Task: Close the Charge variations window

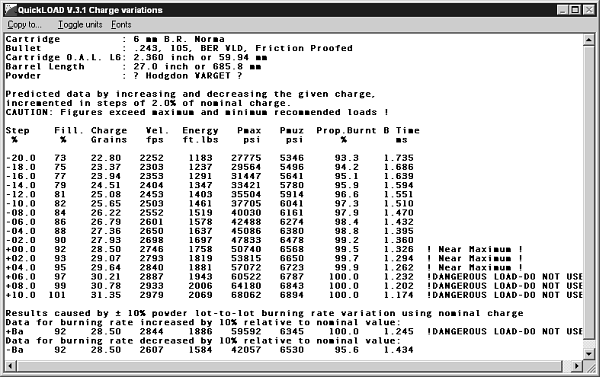Action: 589,10
